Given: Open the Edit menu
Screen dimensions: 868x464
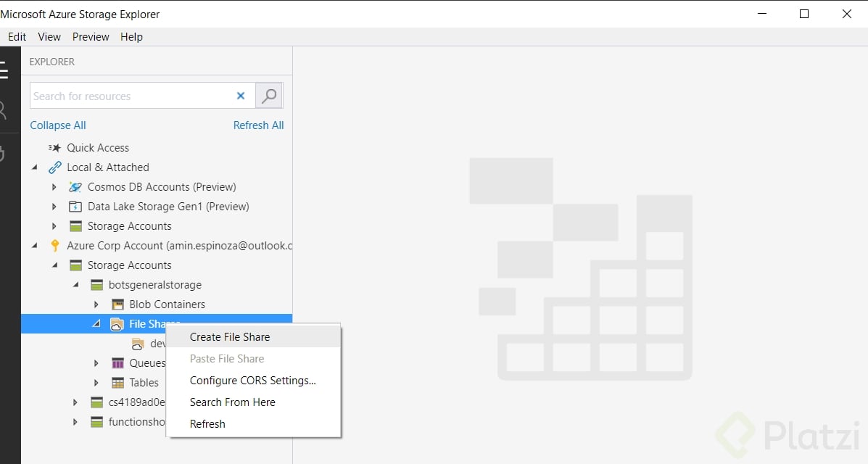Looking at the screenshot, I should point(17,36).
